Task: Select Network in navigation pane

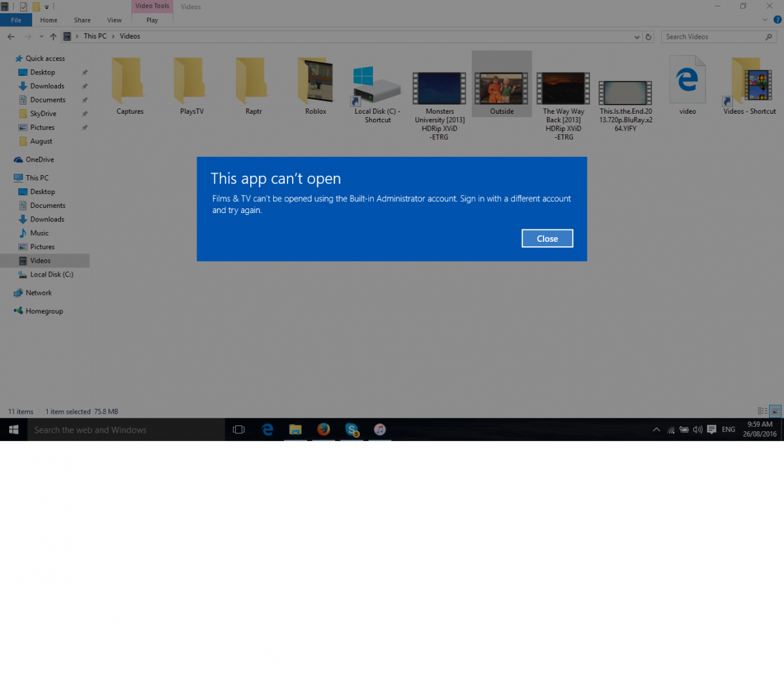Action: [x=39, y=293]
